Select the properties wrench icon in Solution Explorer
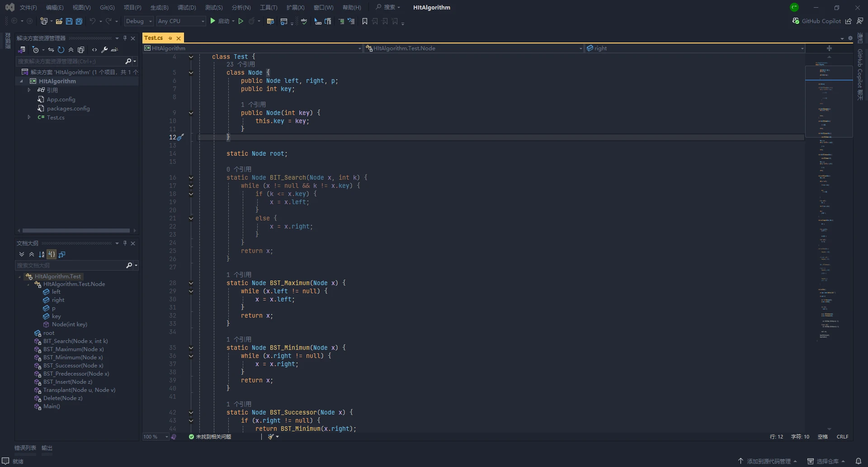This screenshot has height=467, width=868. click(x=104, y=50)
